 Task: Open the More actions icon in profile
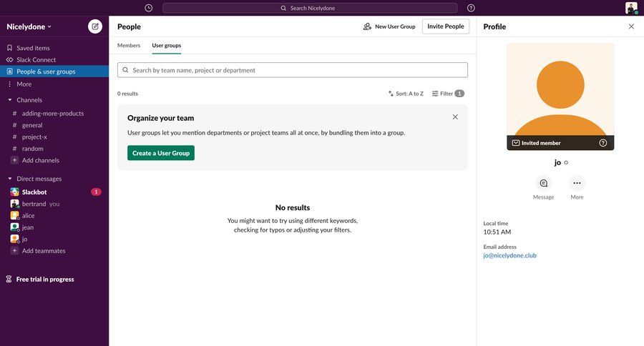coord(577,183)
